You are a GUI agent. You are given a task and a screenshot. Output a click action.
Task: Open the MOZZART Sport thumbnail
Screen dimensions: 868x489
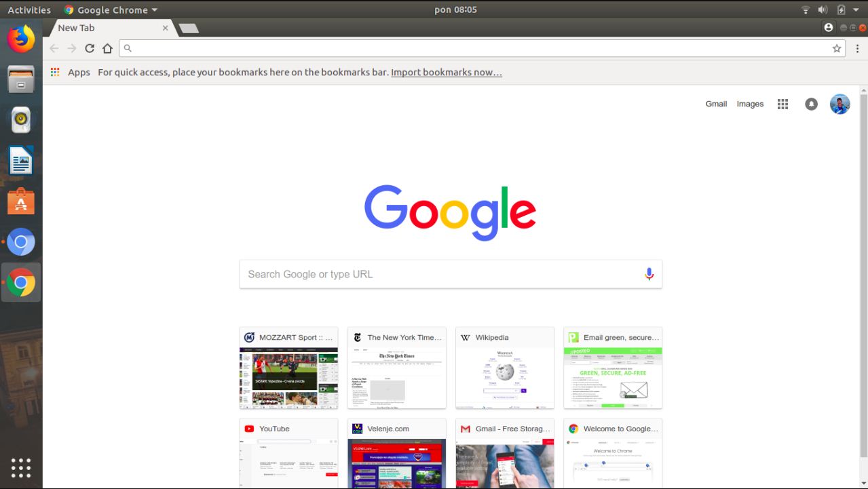click(x=288, y=368)
